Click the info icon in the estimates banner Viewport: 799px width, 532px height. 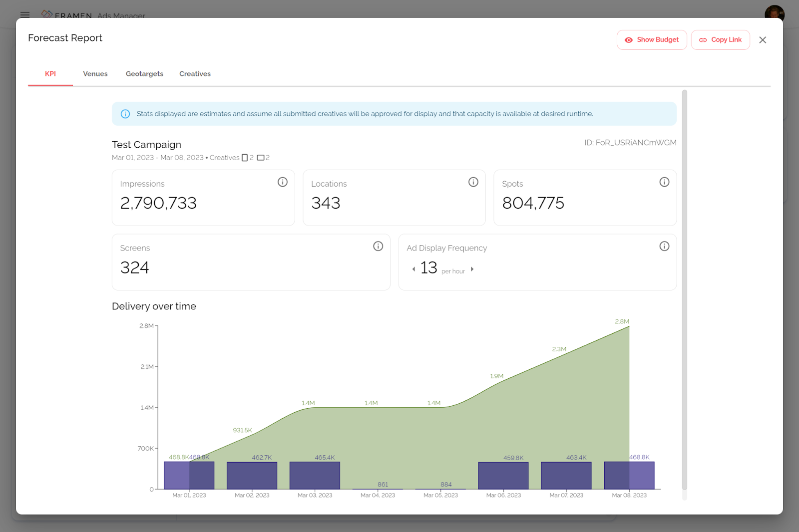[x=125, y=114]
